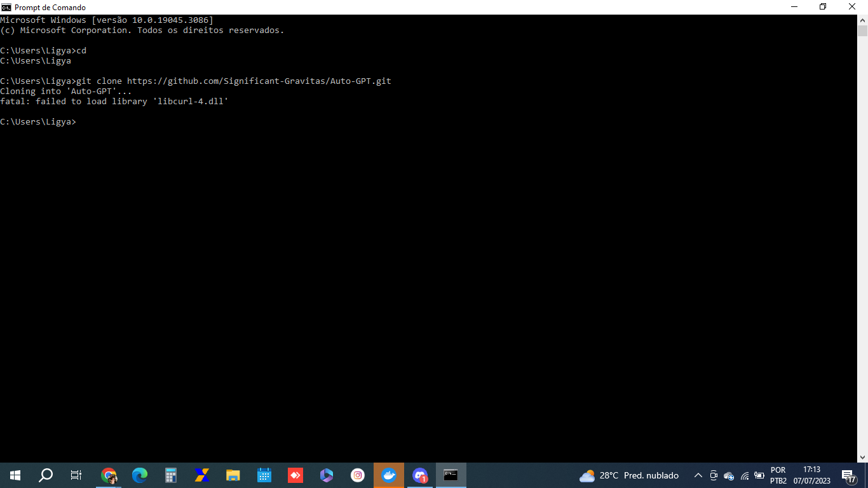The image size is (868, 488).
Task: Open AnyDesk red icon on the taskbar
Action: pos(295,475)
